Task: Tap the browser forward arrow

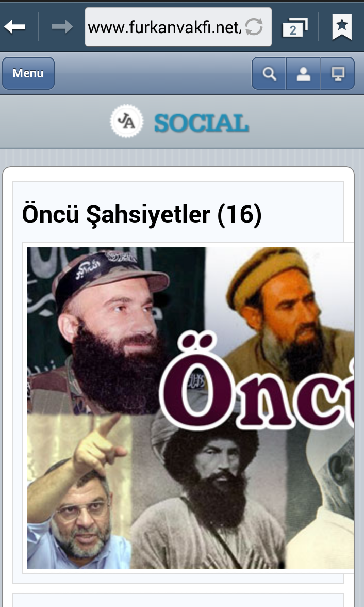Action: coord(62,27)
